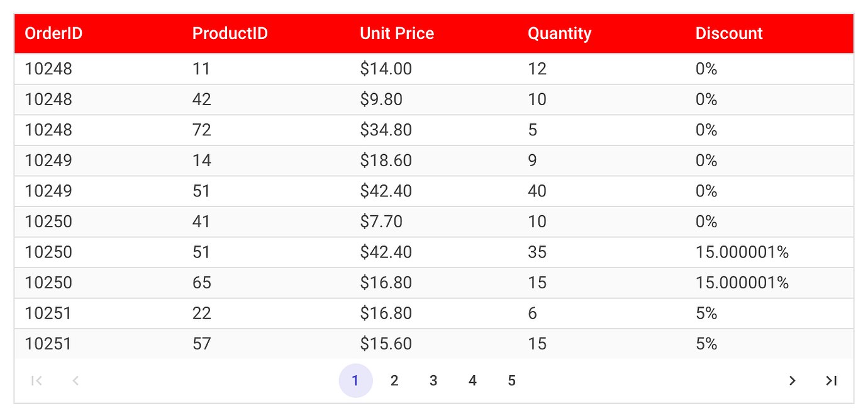This screenshot has height=413, width=868.
Task: Click the Discount column header
Action: pyautogui.click(x=729, y=33)
